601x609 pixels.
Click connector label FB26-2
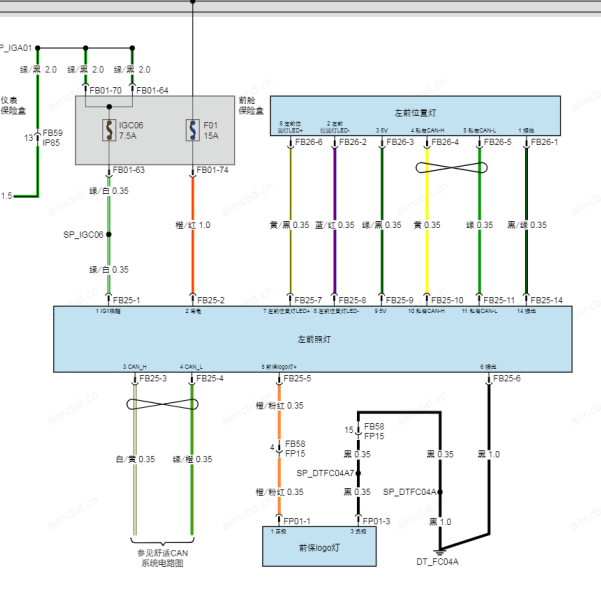click(x=353, y=142)
